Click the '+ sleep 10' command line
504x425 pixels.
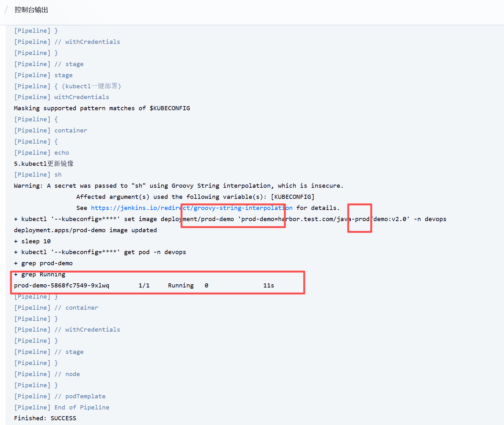click(32, 241)
